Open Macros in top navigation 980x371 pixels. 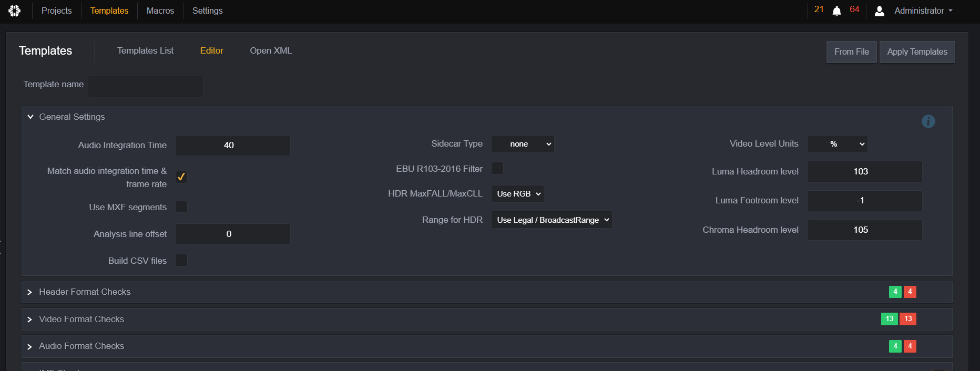pyautogui.click(x=160, y=11)
